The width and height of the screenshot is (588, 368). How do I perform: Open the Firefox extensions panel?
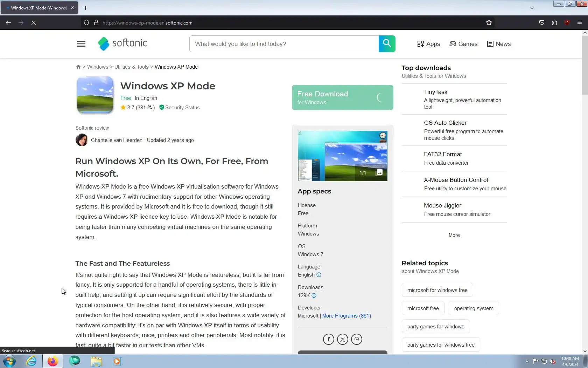[554, 23]
